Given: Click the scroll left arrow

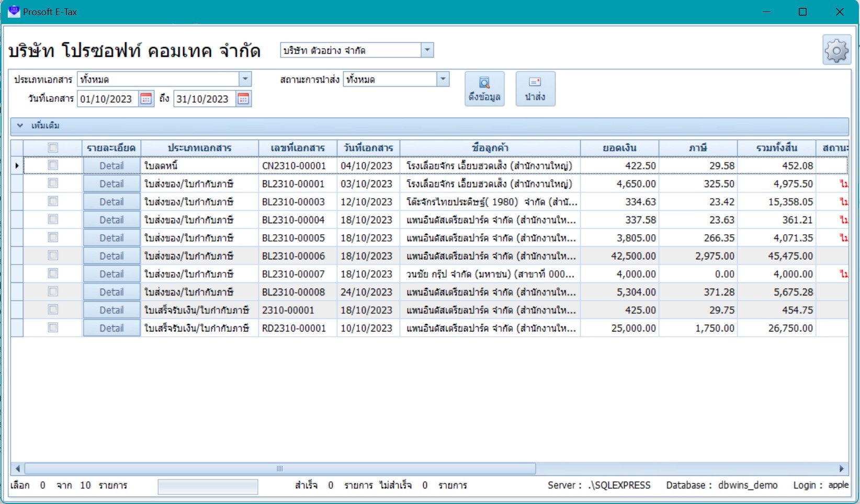Looking at the screenshot, I should 18,468.
